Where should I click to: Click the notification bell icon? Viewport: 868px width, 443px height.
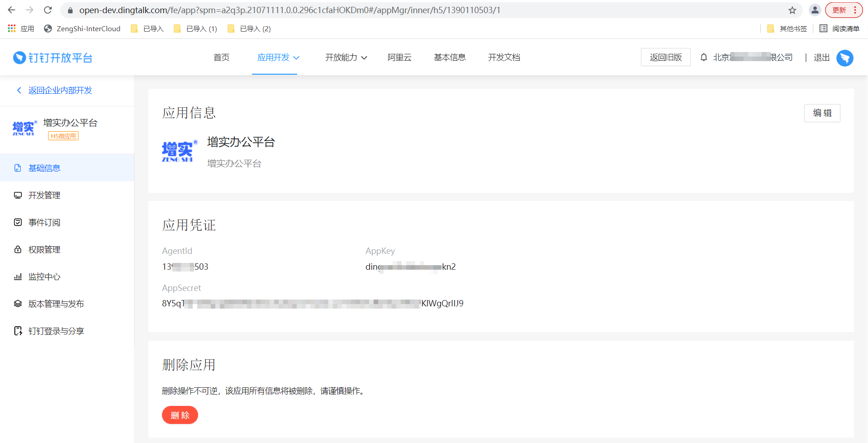tap(703, 57)
